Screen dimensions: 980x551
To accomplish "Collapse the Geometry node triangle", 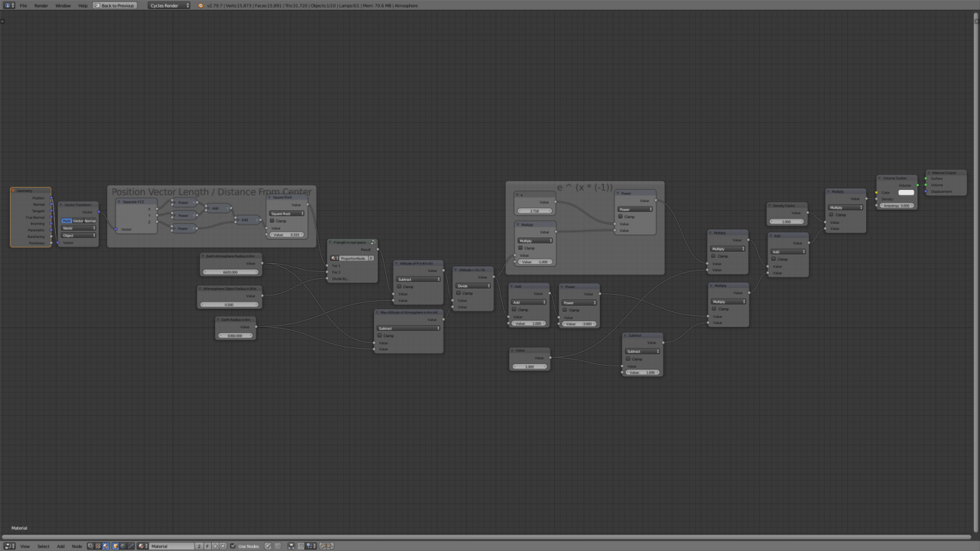I will click(14, 191).
